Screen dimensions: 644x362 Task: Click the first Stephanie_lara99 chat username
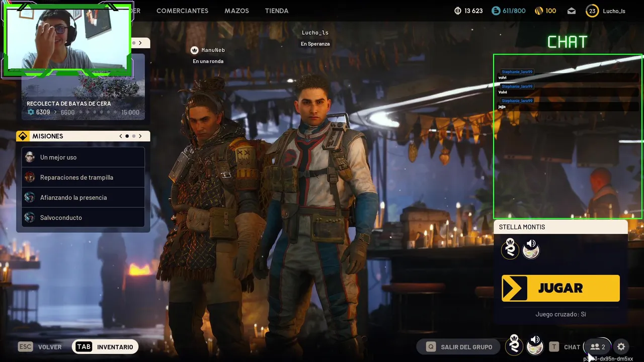[517, 72]
